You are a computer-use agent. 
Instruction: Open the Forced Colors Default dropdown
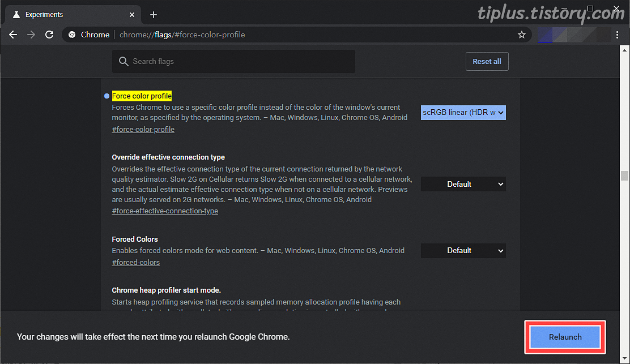(463, 251)
